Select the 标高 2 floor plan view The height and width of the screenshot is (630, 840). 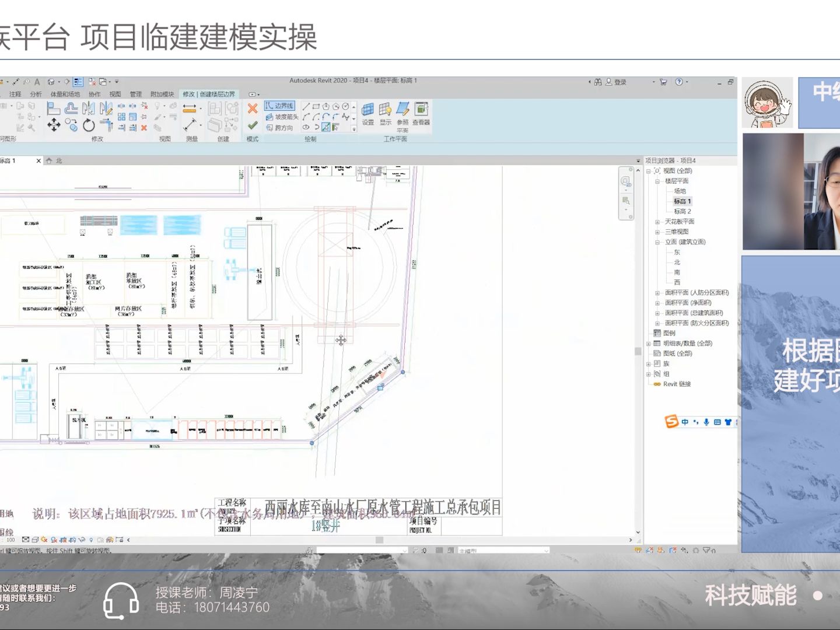coord(684,211)
